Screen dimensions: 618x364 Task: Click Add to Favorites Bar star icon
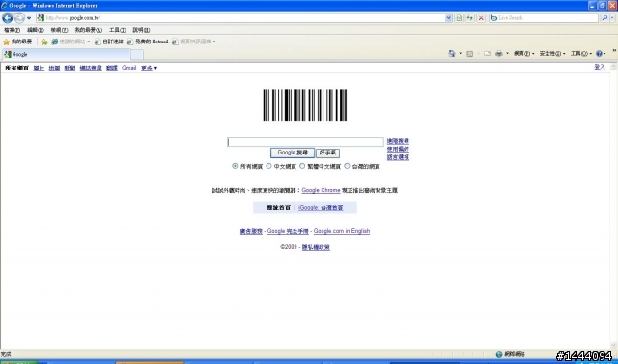pos(44,42)
